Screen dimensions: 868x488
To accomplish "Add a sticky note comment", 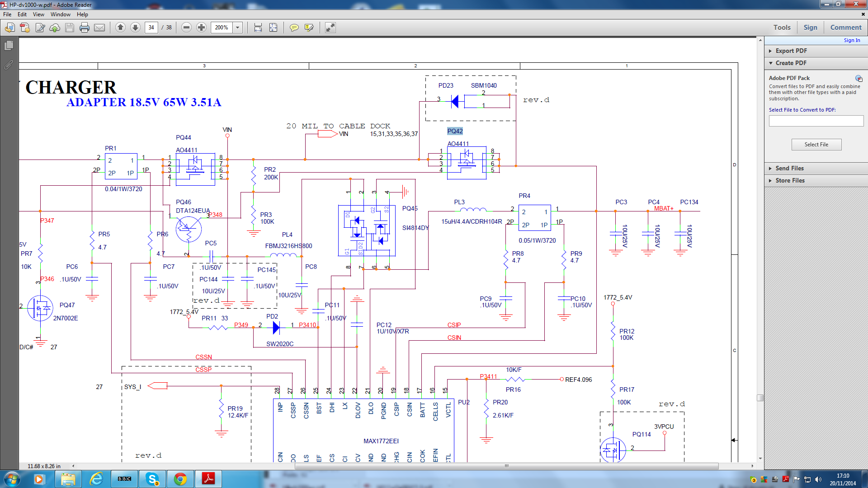I will click(294, 28).
